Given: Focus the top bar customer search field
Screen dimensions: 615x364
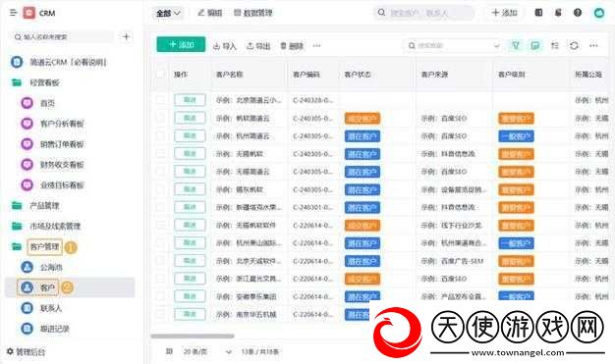Looking at the screenshot, I should (x=423, y=13).
